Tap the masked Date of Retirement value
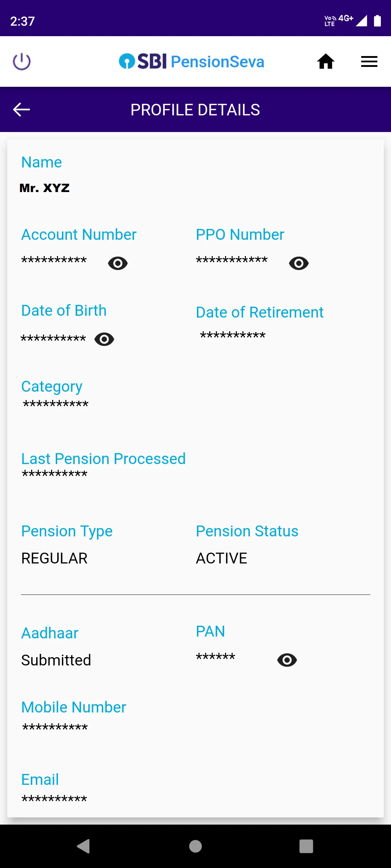 [233, 336]
